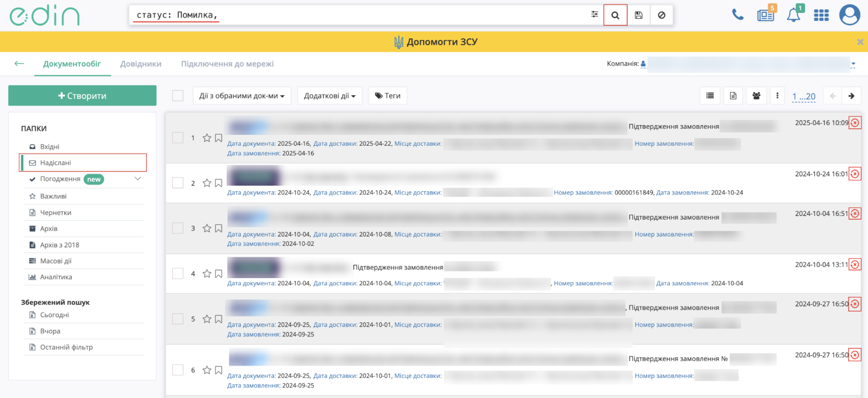The height and width of the screenshot is (398, 868).
Task: Click the search magnifier icon
Action: tap(615, 15)
